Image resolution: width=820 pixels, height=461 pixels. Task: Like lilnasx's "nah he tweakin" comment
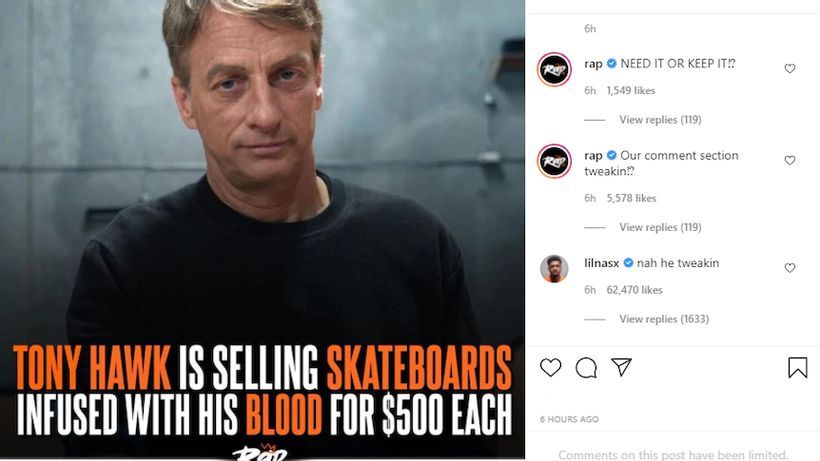click(790, 268)
